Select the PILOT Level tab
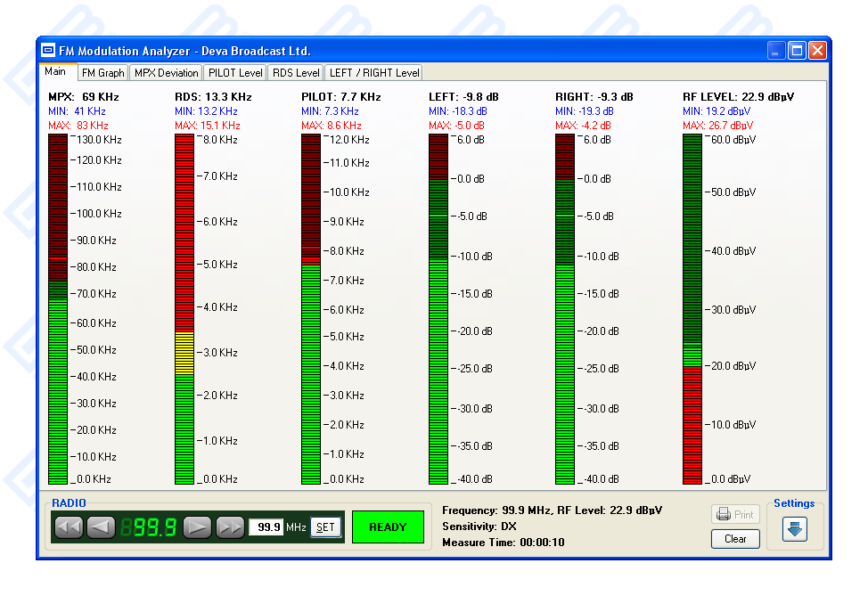 (x=235, y=73)
